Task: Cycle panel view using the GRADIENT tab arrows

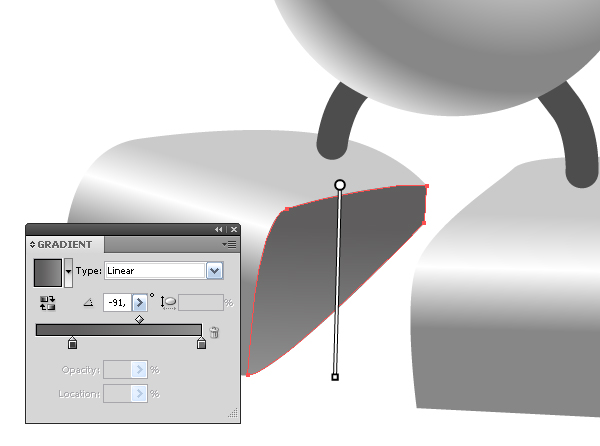Action: [32, 244]
